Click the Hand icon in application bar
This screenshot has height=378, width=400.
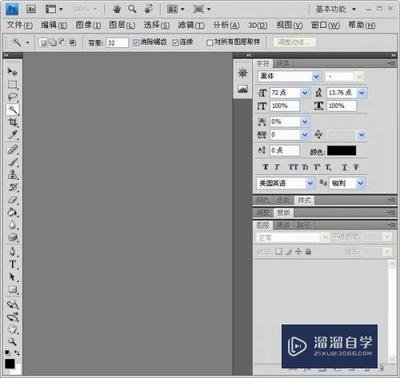(117, 9)
